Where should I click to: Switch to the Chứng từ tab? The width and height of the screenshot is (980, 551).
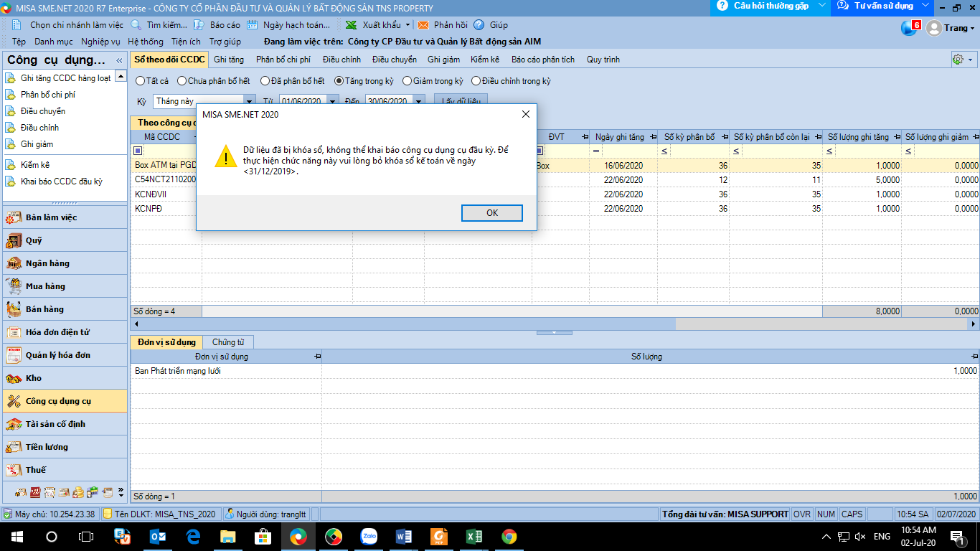[x=228, y=342]
